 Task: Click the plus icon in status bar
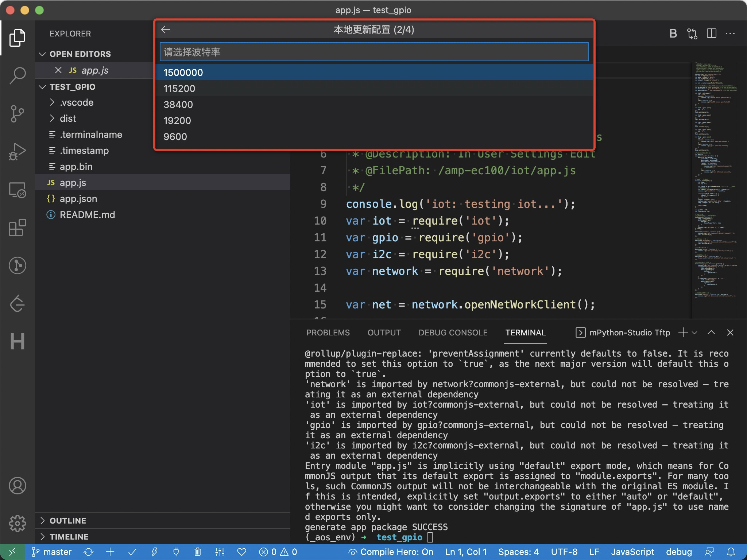pos(110,552)
